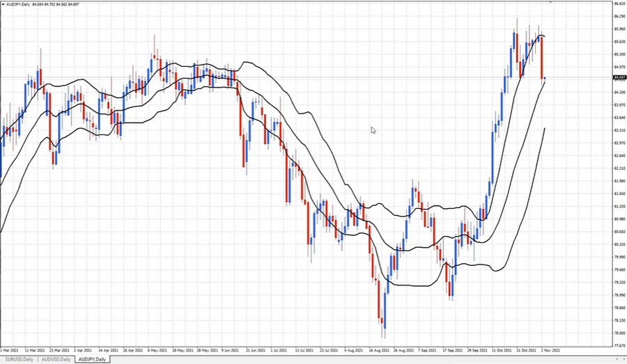Viewport: 627px width, 364px height.
Task: Click the highlighted current price label 84.697
Action: point(619,77)
